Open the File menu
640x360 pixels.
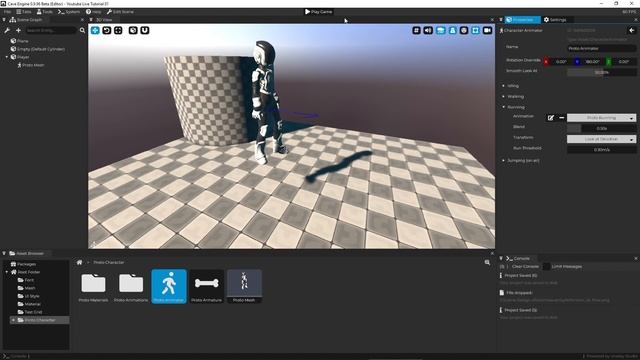point(7,12)
